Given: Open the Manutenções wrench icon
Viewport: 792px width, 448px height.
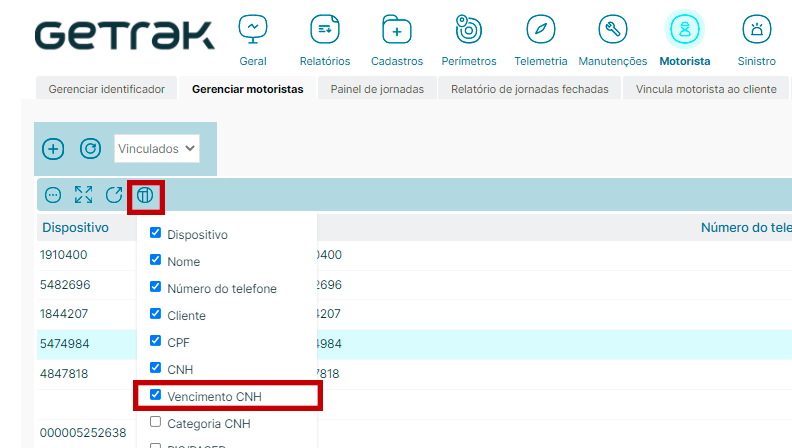Looking at the screenshot, I should 613,29.
